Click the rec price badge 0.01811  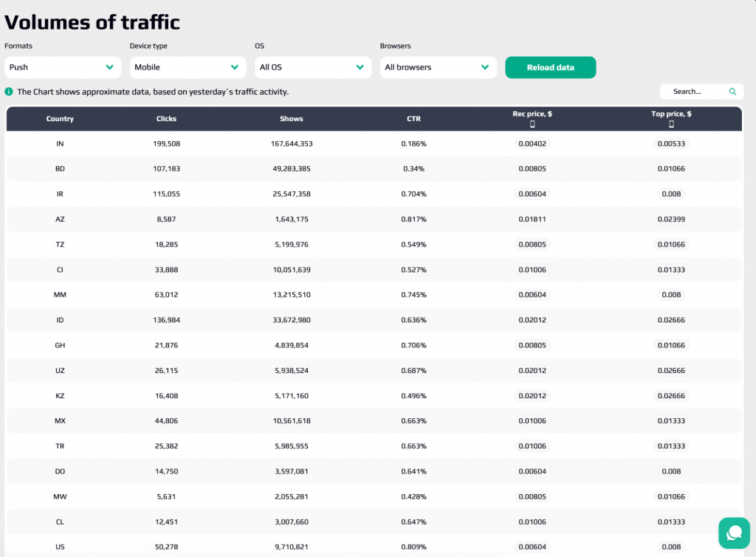tap(532, 219)
